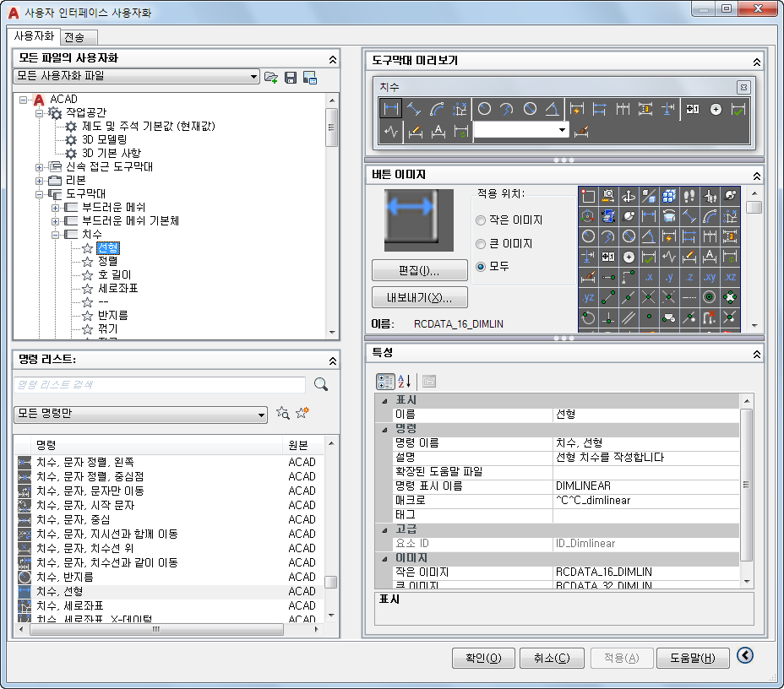The image size is (784, 689).
Task: Select the diameter dimension icon in toolbar preview
Action: tap(530, 108)
